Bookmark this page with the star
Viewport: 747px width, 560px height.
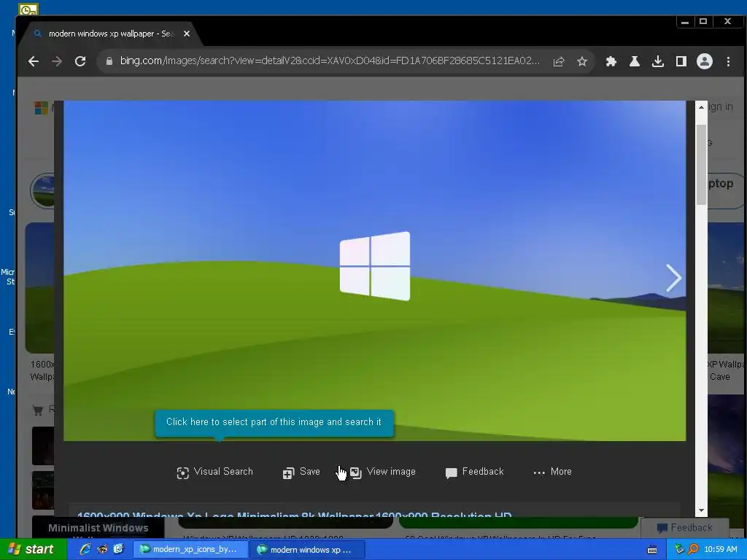[x=581, y=61]
